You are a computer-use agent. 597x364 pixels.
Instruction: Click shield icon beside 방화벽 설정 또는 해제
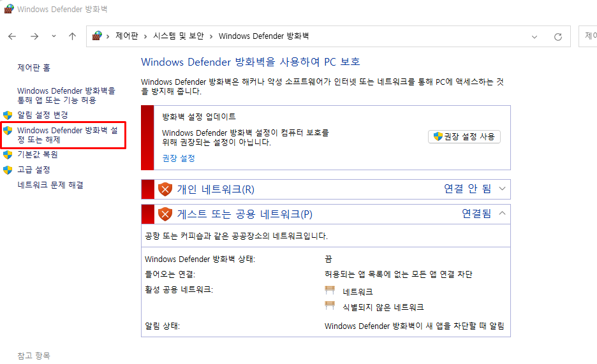(8, 131)
